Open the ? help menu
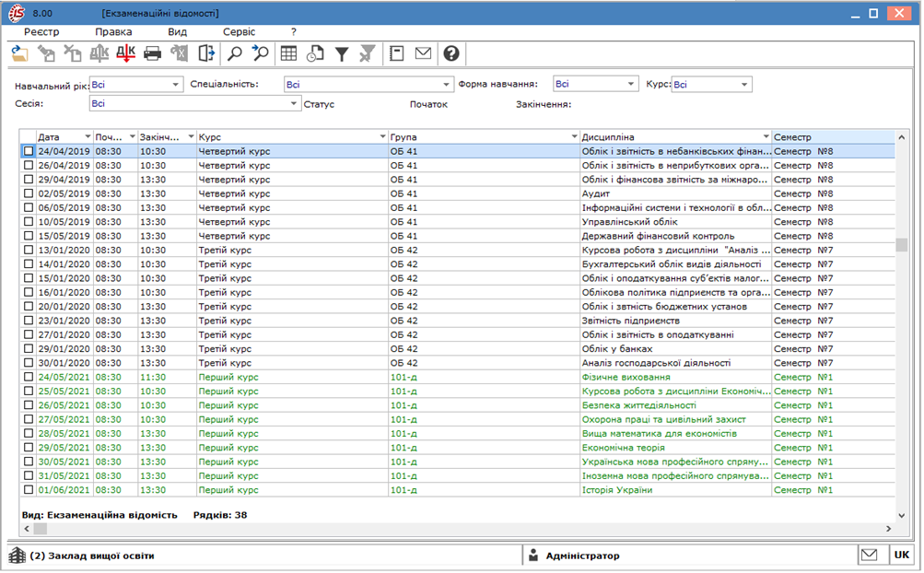This screenshot has width=924, height=573. 294,32
